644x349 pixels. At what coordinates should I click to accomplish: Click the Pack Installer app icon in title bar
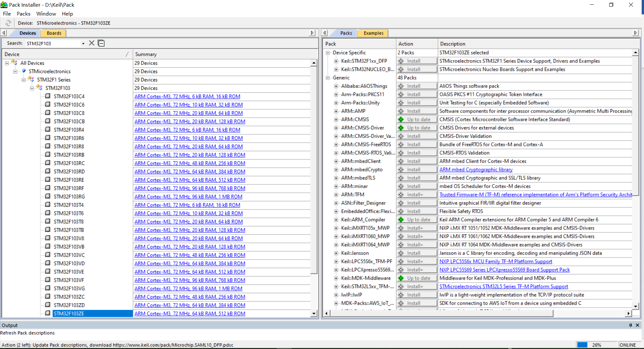coord(4,5)
